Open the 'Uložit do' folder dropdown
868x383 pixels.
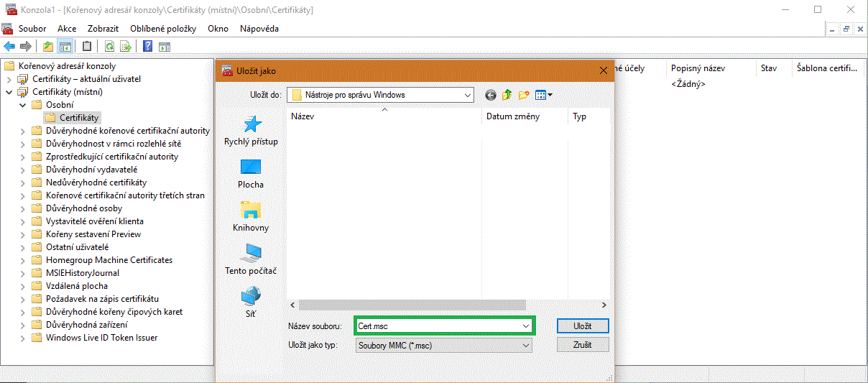click(x=468, y=95)
